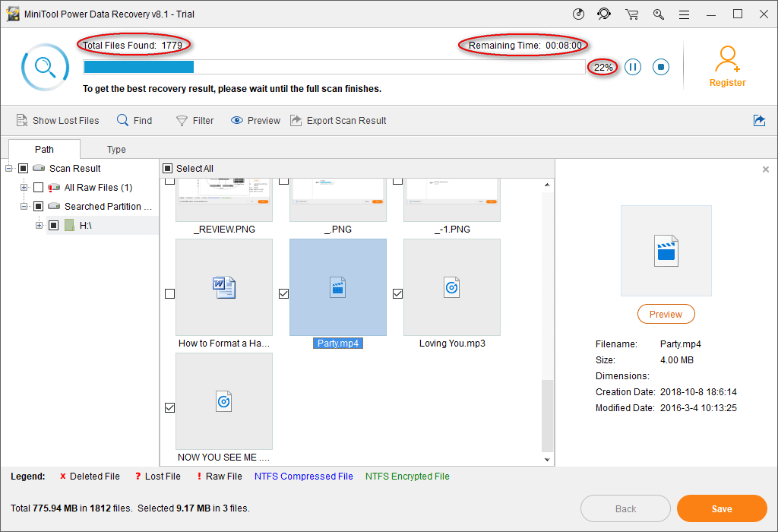Open the support headset icon
This screenshot has height=532, width=778.
tap(604, 14)
